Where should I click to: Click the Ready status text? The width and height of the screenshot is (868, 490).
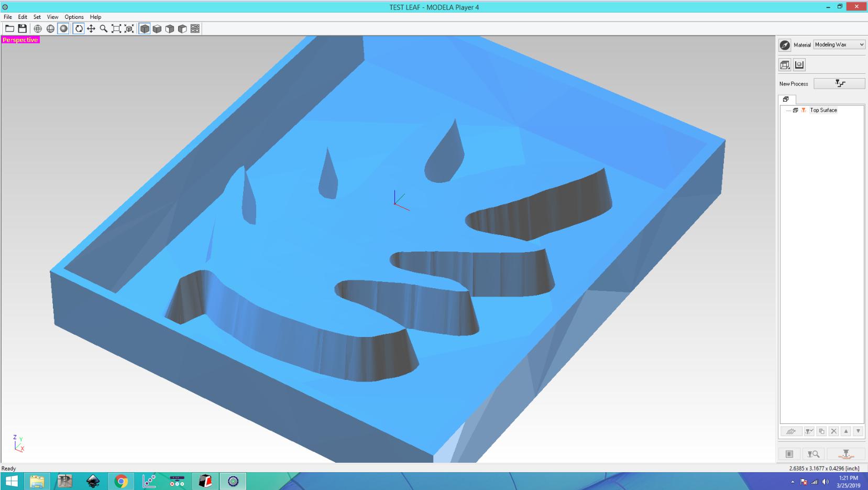pos(9,469)
